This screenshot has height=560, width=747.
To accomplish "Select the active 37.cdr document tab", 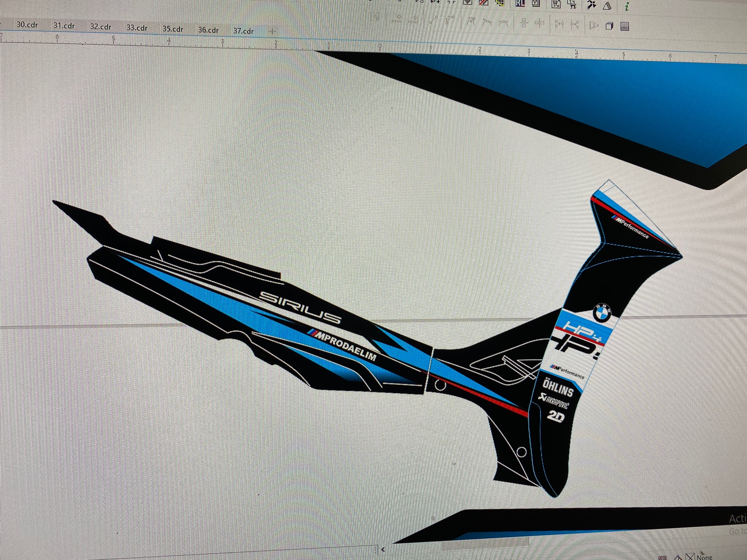I will (244, 31).
